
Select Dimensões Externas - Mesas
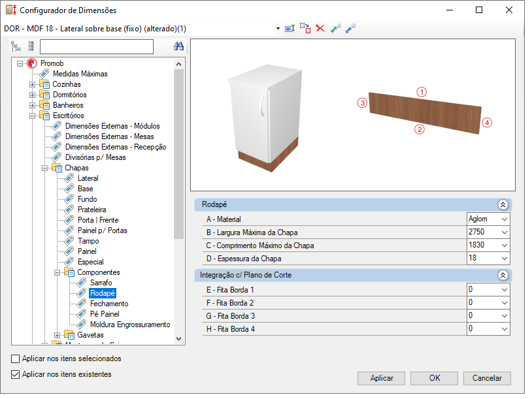[110, 136]
